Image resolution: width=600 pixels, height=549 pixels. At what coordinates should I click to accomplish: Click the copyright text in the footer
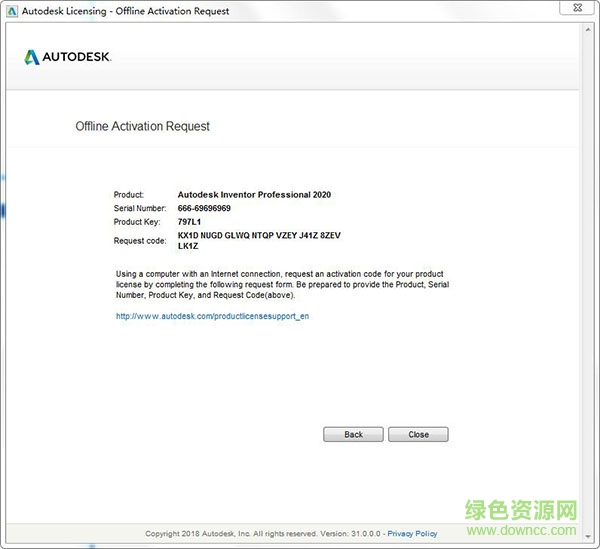[262, 534]
